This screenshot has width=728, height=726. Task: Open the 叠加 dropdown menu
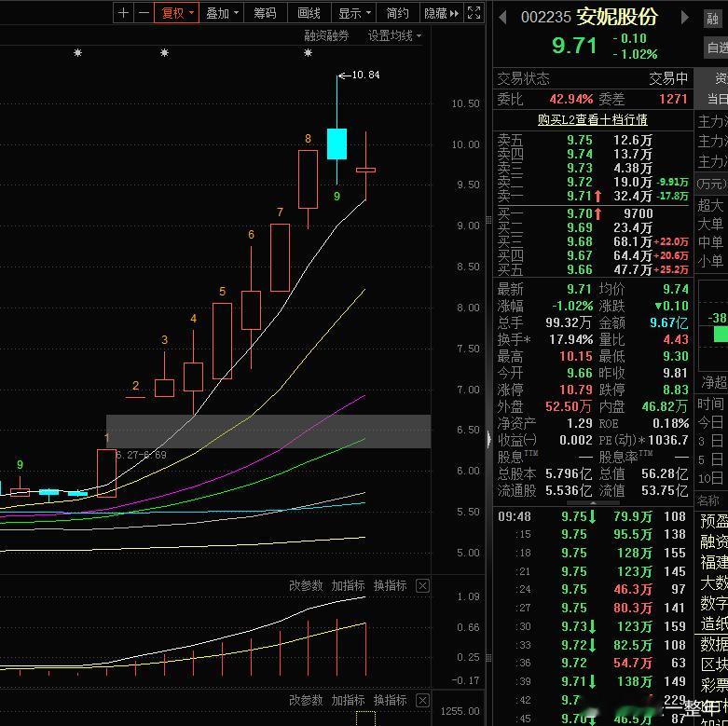pos(222,13)
